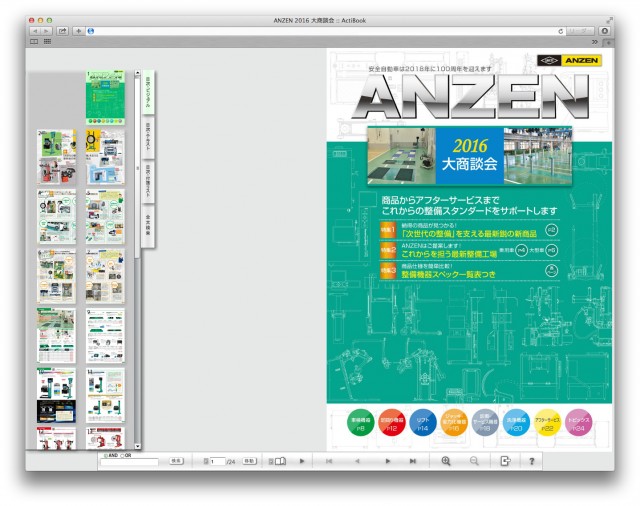Click the zoom out magnifier icon
The width and height of the screenshot is (640, 506).
tap(474, 461)
